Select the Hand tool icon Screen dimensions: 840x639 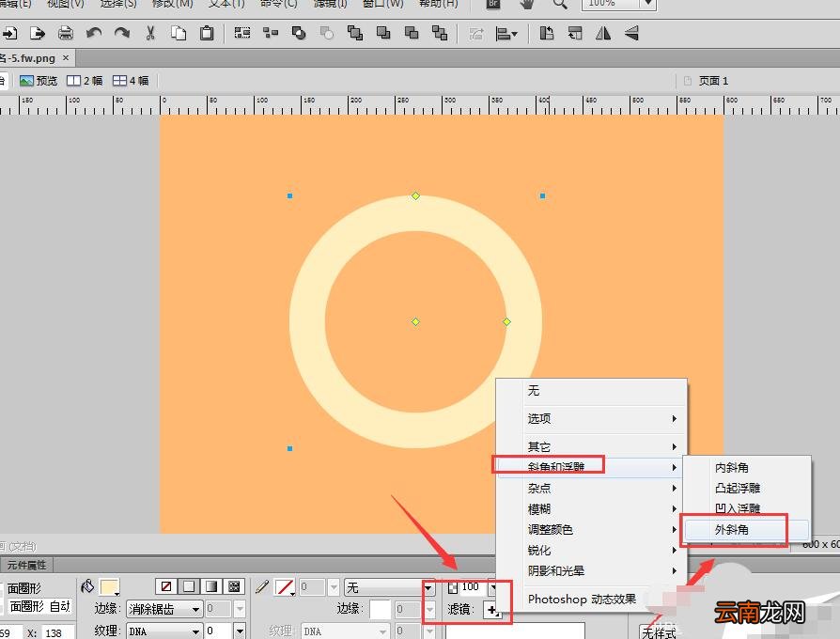coord(527,4)
